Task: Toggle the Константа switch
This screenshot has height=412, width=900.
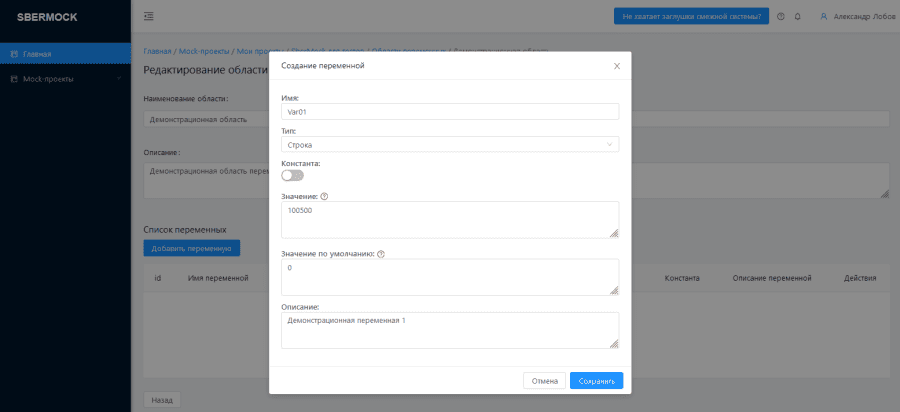Action: coord(292,175)
